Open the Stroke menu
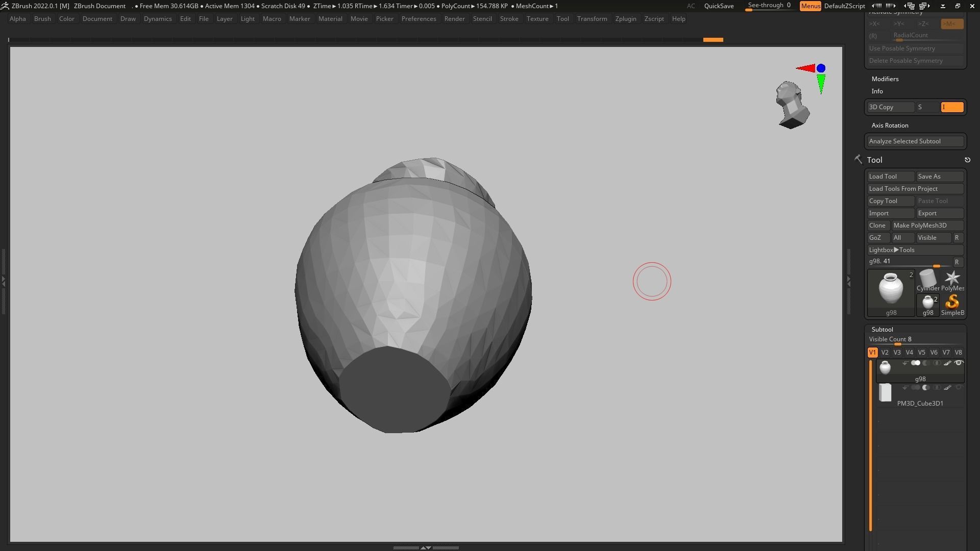 pyautogui.click(x=508, y=19)
